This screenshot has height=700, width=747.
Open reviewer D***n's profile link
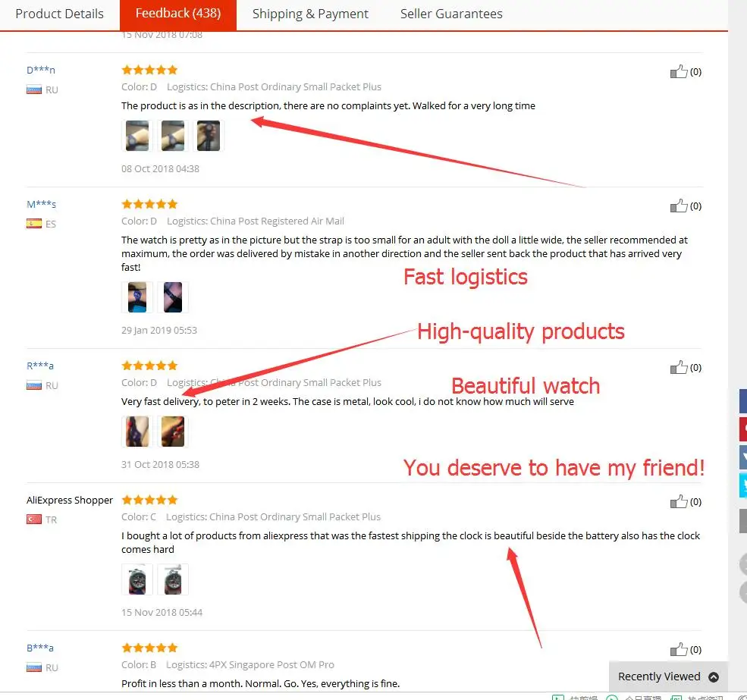(x=41, y=70)
